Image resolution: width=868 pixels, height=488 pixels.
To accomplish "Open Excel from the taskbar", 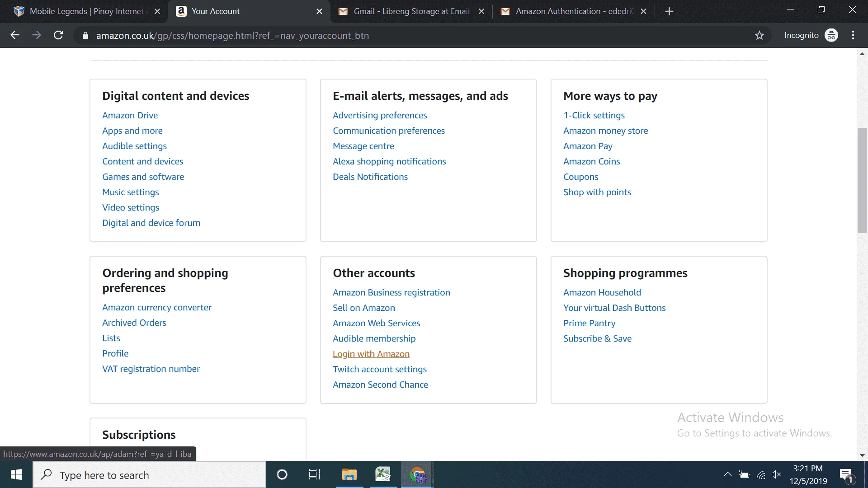I will coord(383,475).
